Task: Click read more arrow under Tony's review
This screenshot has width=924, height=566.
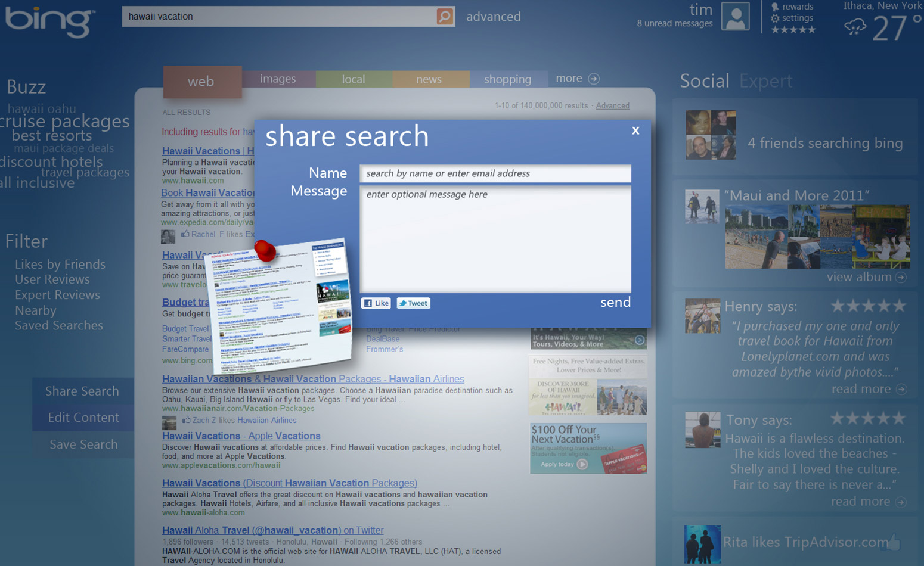Action: pyautogui.click(x=901, y=502)
